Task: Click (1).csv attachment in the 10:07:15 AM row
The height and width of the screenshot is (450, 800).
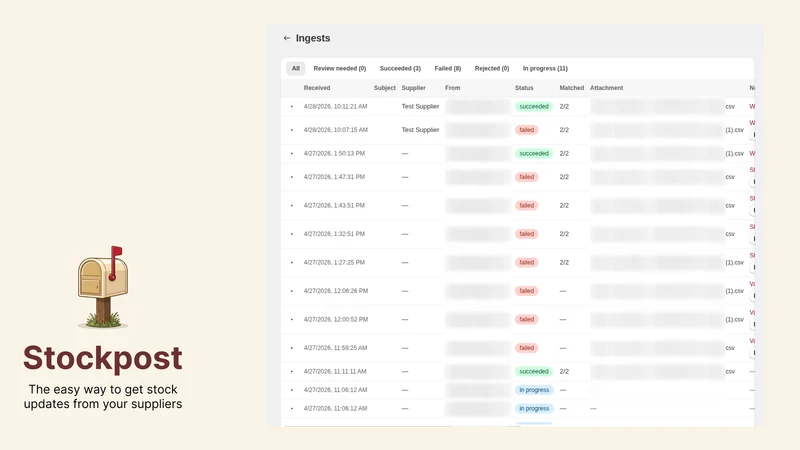Action: (x=734, y=130)
